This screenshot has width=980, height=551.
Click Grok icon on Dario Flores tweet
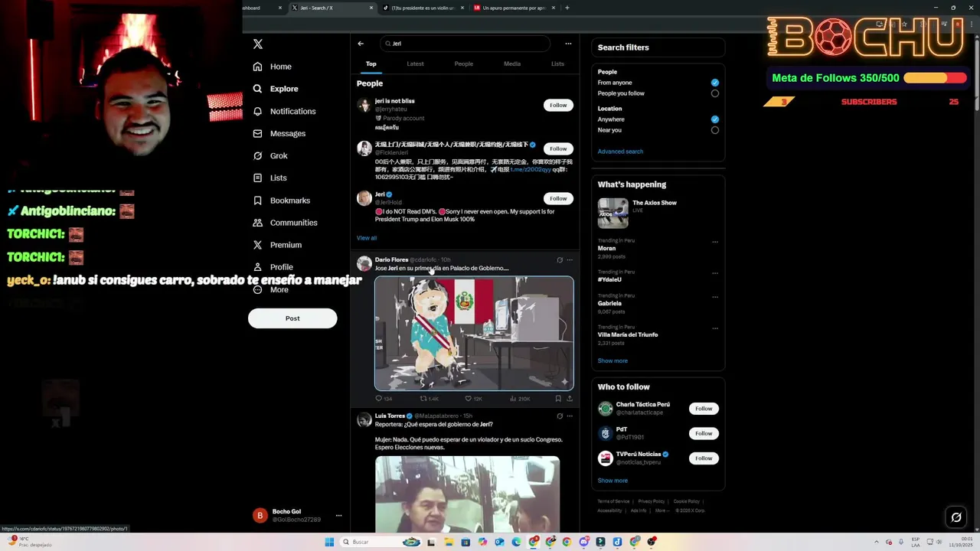560,260
